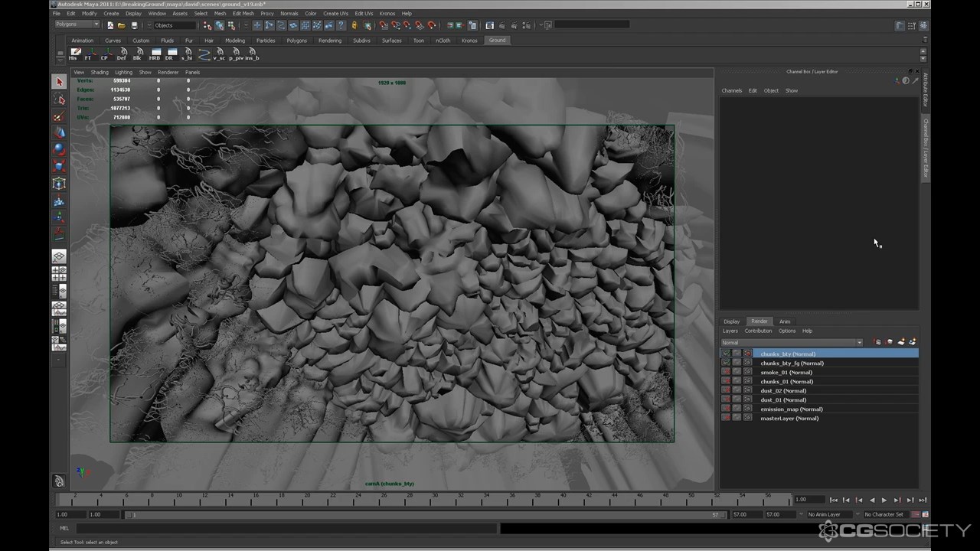Run the ins_b shelf script

(252, 54)
